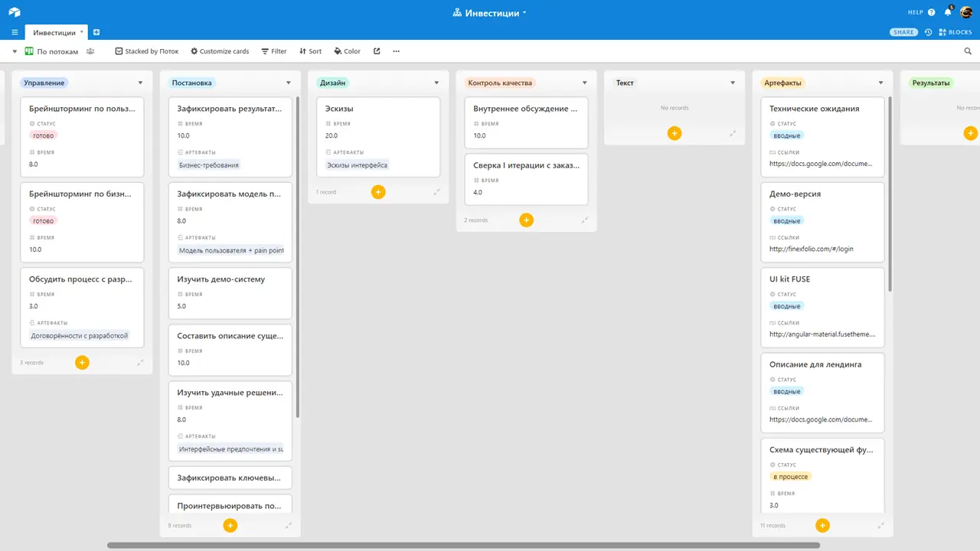Open the Технические ожидания card
Viewport: 980px width, 551px height.
pos(822,137)
